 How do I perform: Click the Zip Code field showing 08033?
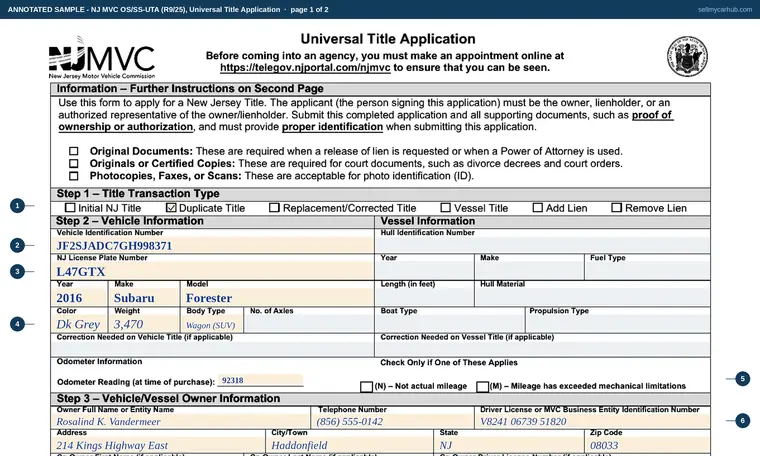coord(648,445)
